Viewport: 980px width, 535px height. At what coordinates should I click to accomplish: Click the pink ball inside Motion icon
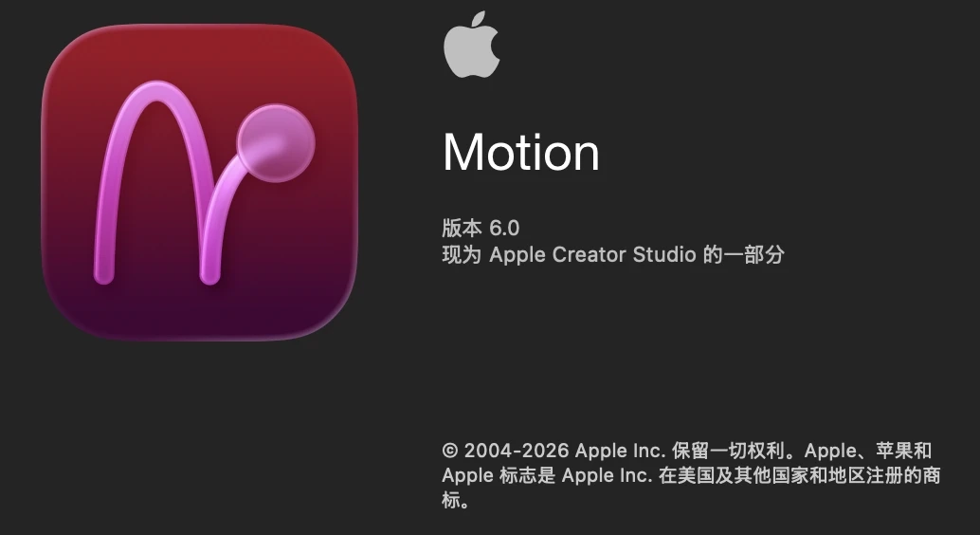click(x=276, y=143)
